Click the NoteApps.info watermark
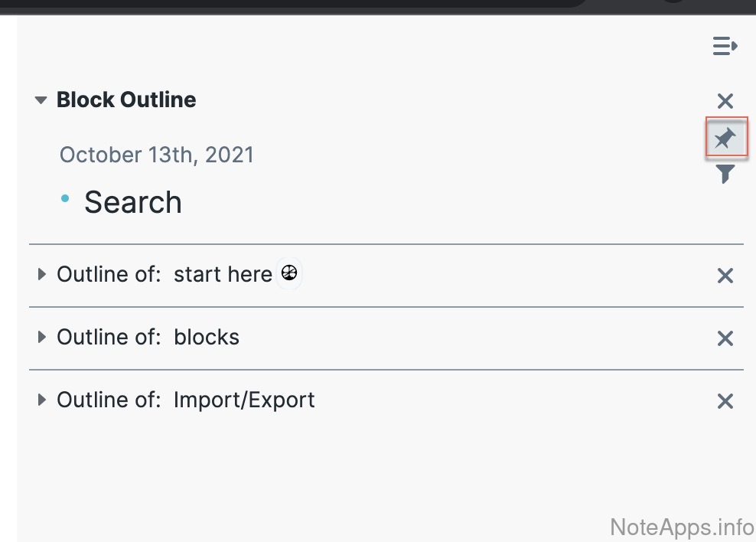The width and height of the screenshot is (756, 542). click(x=682, y=527)
